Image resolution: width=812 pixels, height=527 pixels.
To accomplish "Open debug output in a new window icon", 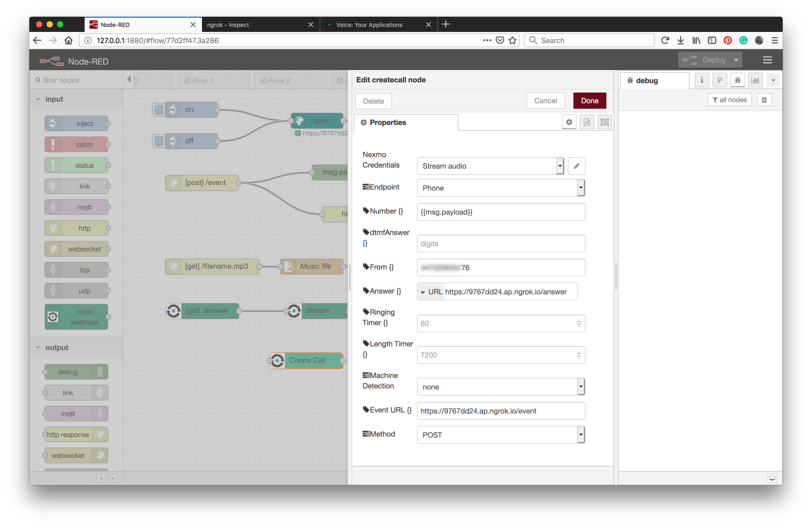I will click(x=772, y=478).
